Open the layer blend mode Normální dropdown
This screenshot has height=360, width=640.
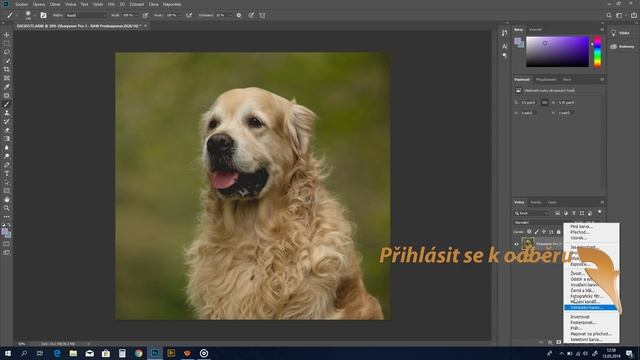coord(539,222)
